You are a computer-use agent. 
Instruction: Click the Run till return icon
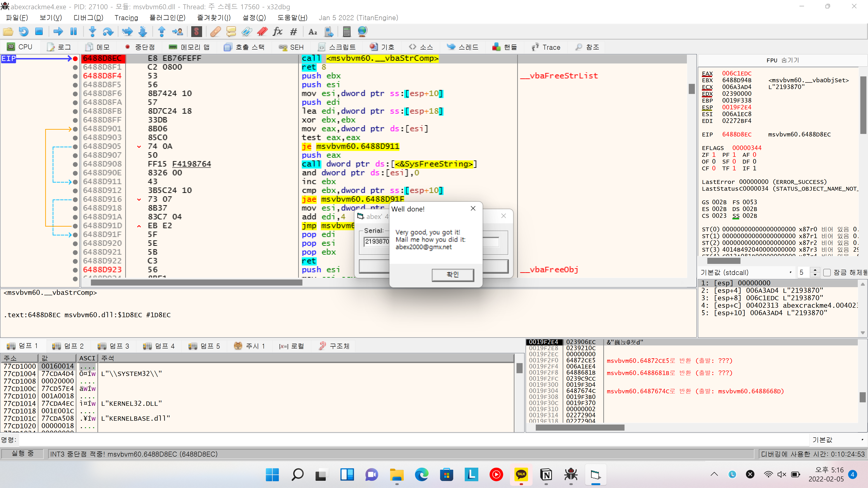click(162, 32)
